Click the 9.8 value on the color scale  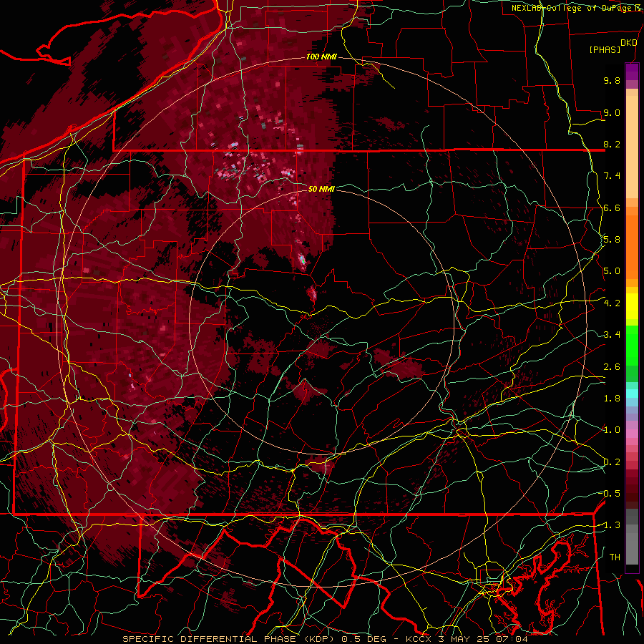click(612, 81)
